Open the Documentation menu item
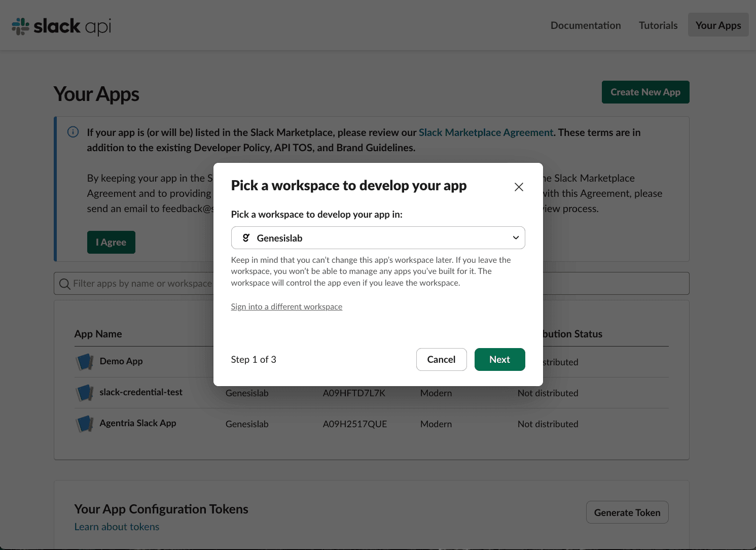The height and width of the screenshot is (550, 756). pos(586,25)
